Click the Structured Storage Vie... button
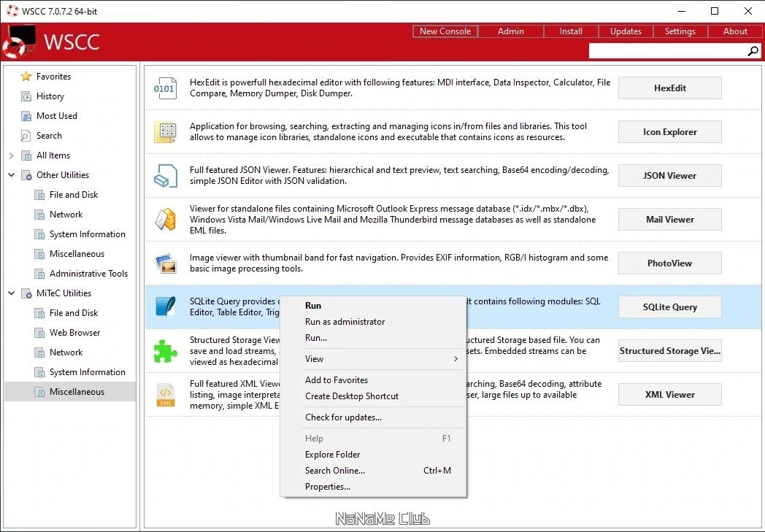This screenshot has width=765, height=532. (x=670, y=351)
